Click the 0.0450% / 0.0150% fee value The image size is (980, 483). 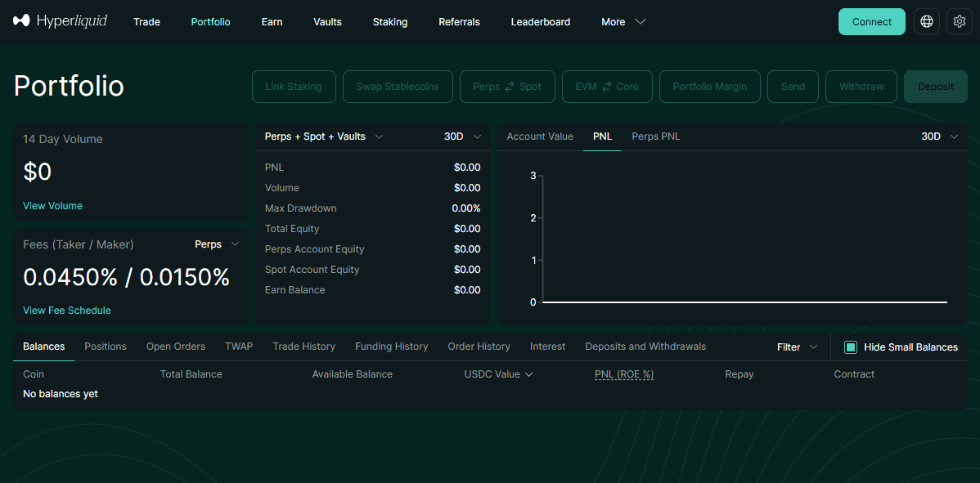pyautogui.click(x=126, y=278)
